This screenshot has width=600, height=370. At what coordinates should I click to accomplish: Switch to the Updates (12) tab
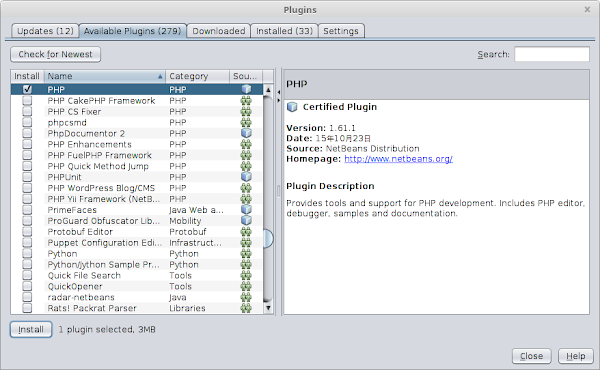(45, 31)
